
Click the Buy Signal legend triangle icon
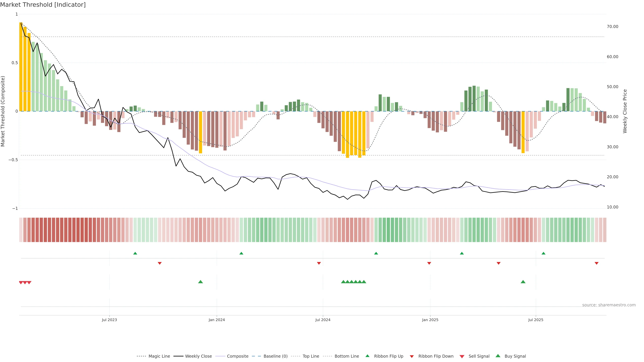[498, 356]
